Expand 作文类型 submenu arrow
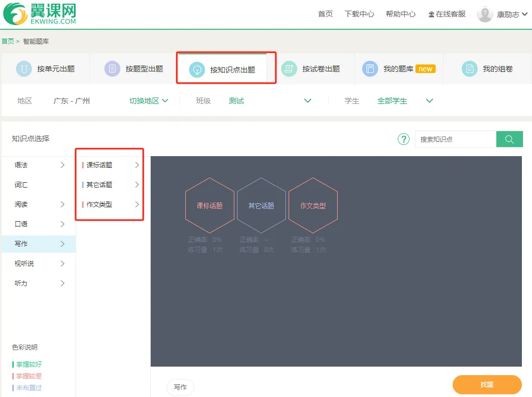532x397 pixels. [x=137, y=205]
